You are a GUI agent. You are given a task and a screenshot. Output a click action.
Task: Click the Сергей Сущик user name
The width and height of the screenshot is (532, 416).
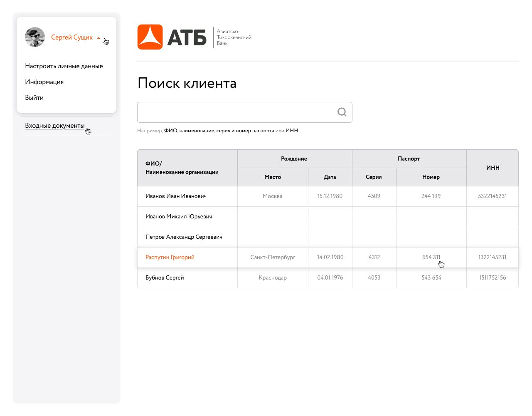[72, 37]
